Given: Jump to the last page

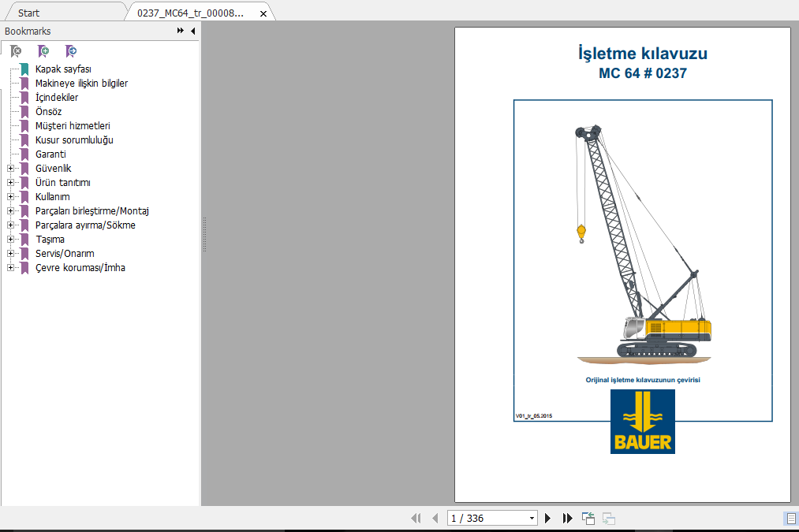Looking at the screenshot, I should point(567,519).
